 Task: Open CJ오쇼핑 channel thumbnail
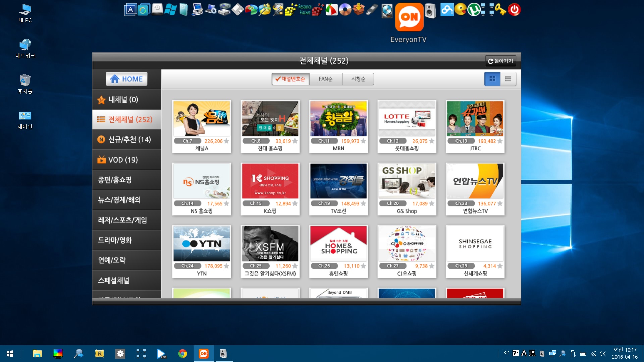(407, 243)
